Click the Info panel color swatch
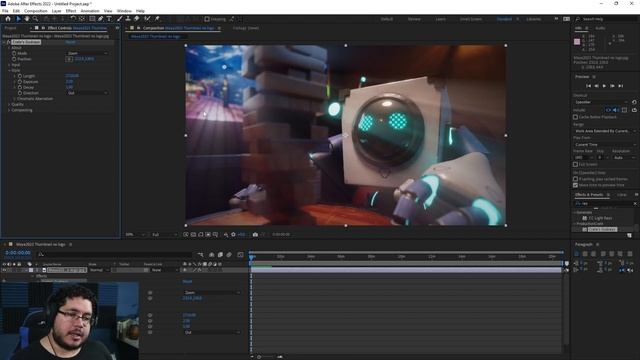The height and width of the screenshot is (360, 640). pyautogui.click(x=577, y=42)
